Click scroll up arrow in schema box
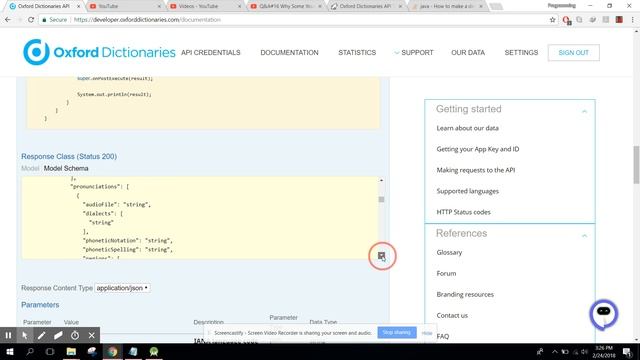The image size is (640, 360). (x=381, y=180)
